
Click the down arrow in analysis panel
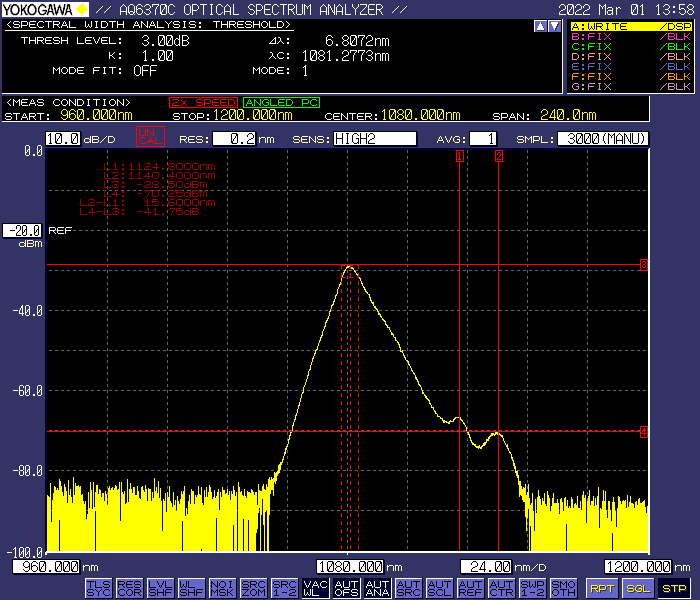pos(554,26)
